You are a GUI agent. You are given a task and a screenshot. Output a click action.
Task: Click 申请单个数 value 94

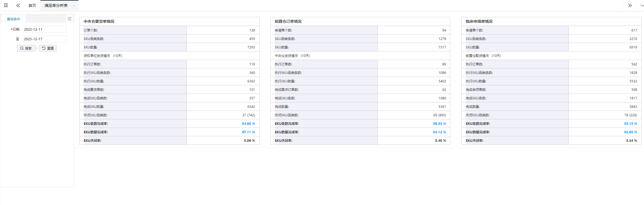coord(444,30)
